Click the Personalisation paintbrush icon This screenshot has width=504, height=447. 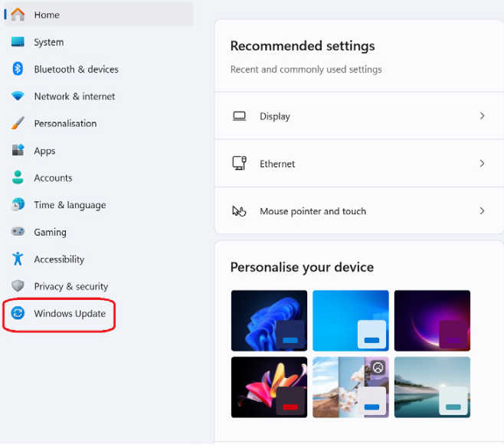tap(18, 123)
